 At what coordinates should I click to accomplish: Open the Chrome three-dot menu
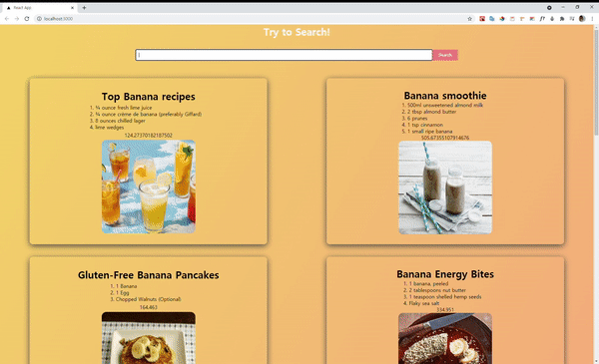(592, 19)
